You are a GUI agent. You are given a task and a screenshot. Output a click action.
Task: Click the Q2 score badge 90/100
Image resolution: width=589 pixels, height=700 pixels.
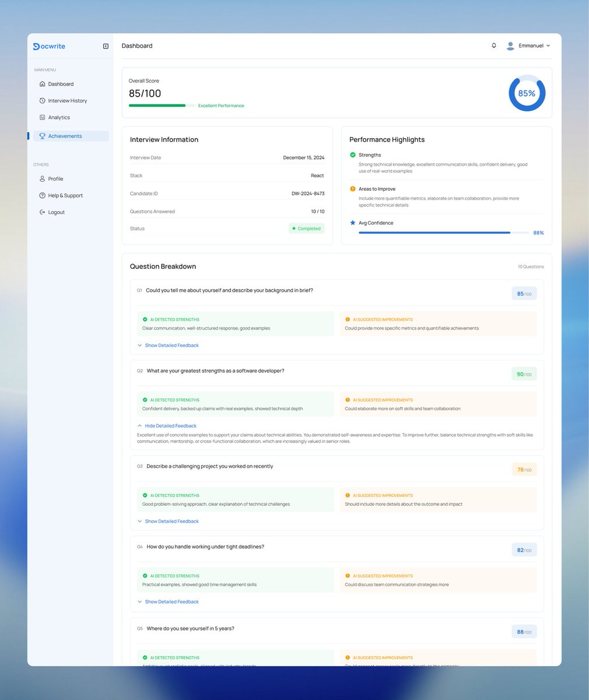pyautogui.click(x=524, y=374)
